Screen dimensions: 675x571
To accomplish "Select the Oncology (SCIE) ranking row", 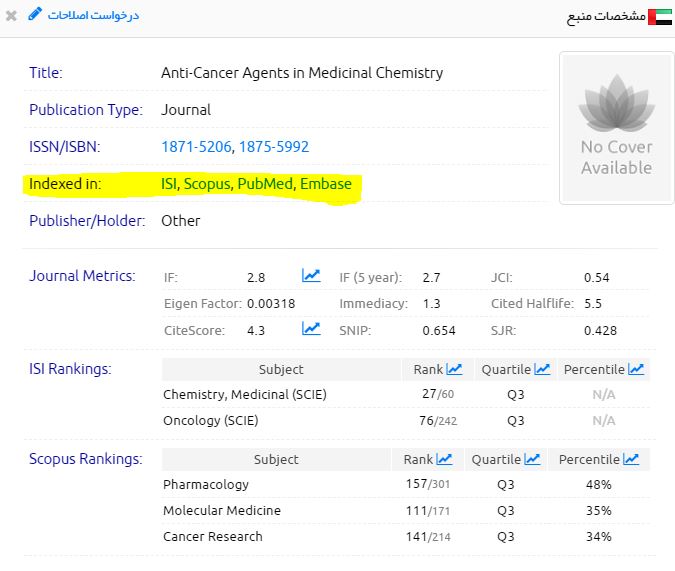I will pos(211,421).
